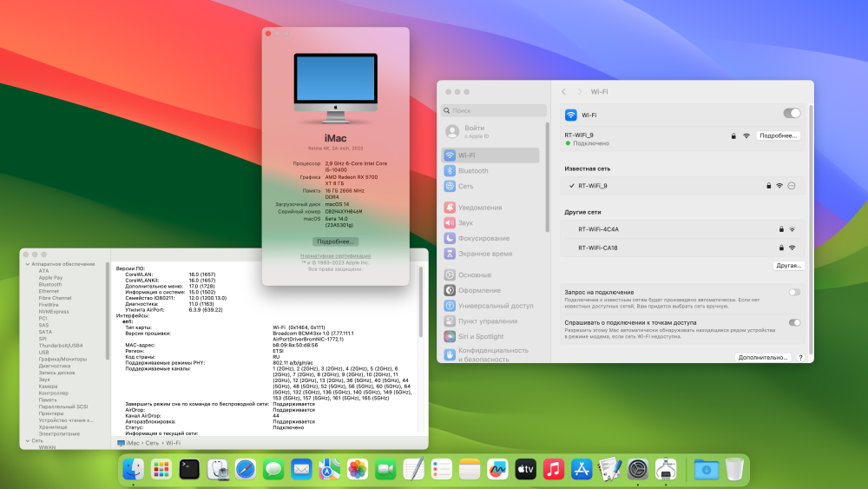Open Photos app in the Dock

[358, 470]
